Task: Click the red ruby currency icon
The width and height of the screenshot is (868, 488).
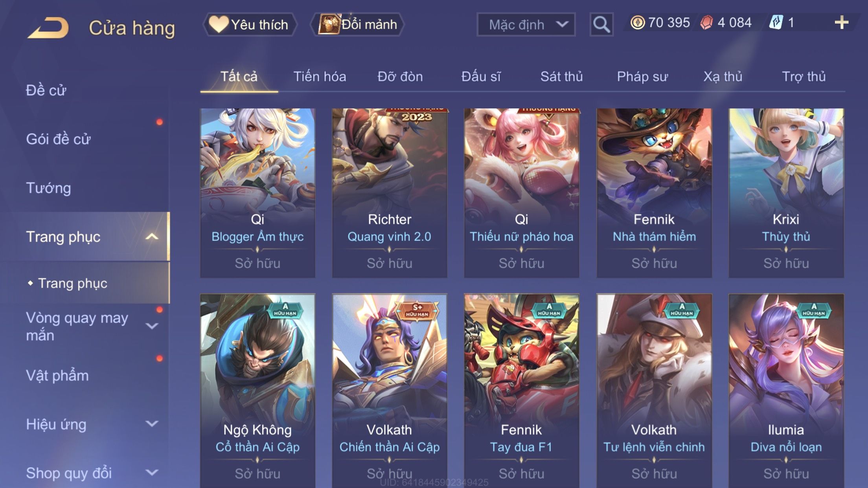Action: click(706, 22)
